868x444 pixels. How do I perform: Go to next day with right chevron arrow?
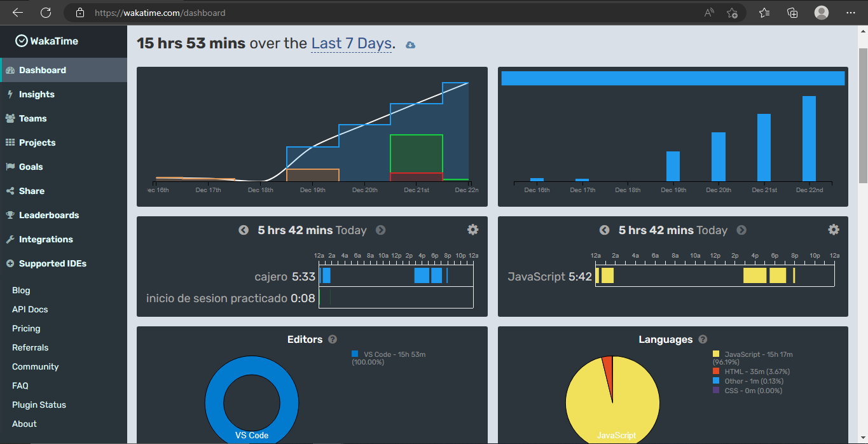(x=380, y=230)
